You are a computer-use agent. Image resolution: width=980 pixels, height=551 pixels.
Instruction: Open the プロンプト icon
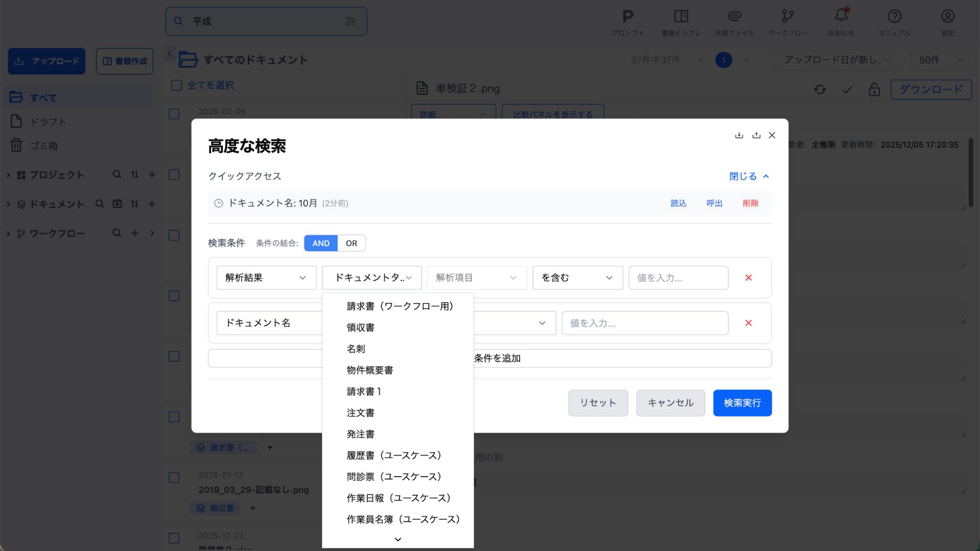coord(628,16)
